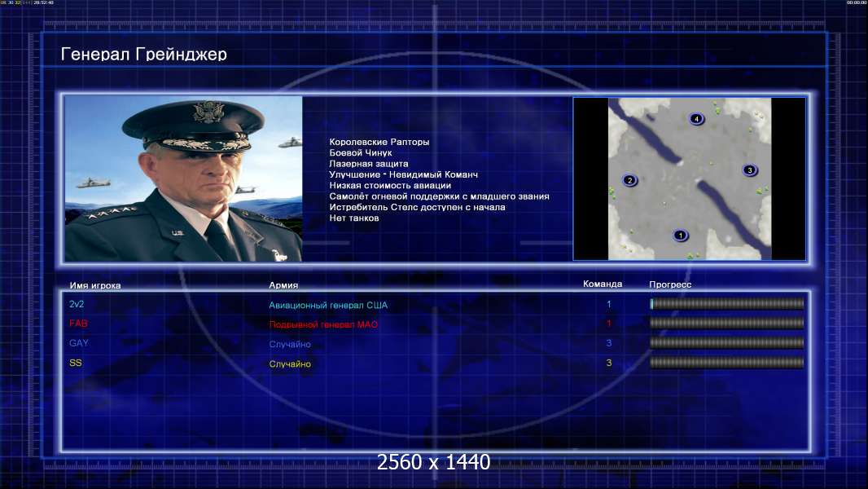Click start position marker 2 on minimap
This screenshot has width=868, height=489.
(x=629, y=180)
